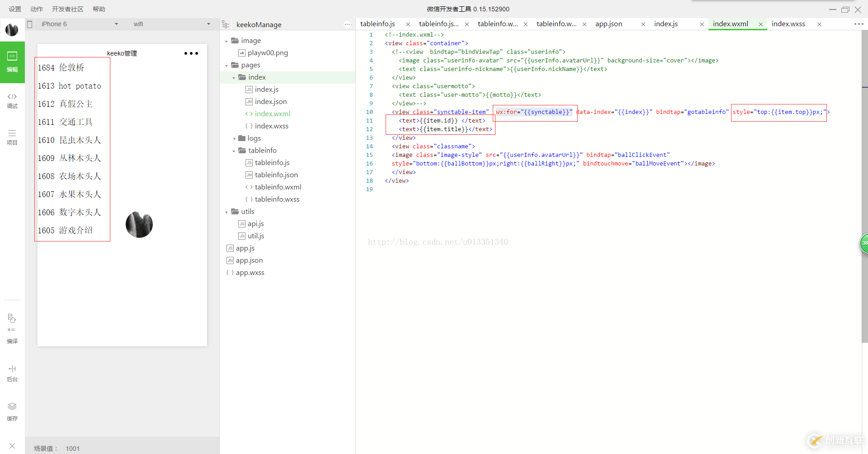Open index.wxss in the file tree
The width and height of the screenshot is (868, 454).
[x=271, y=126]
